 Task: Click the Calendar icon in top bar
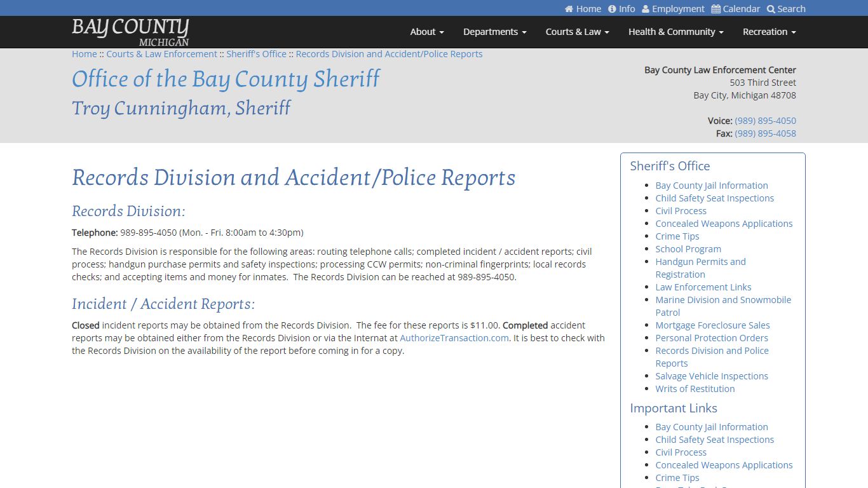tap(715, 9)
